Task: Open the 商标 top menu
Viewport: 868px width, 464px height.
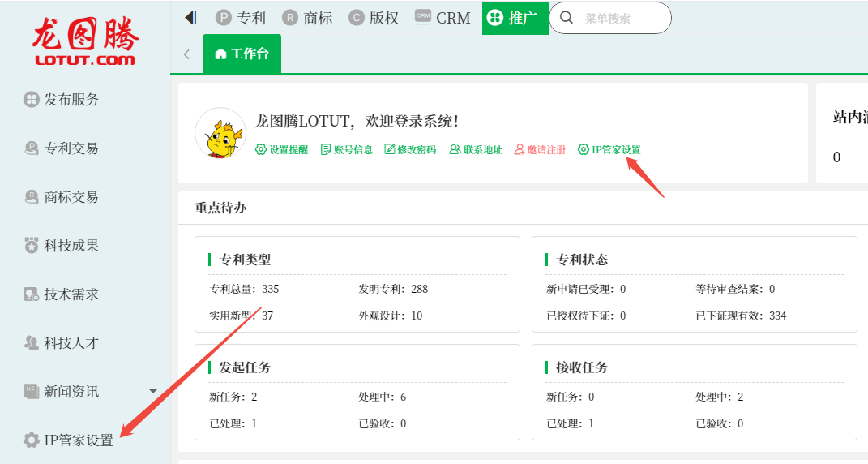Action: point(307,18)
